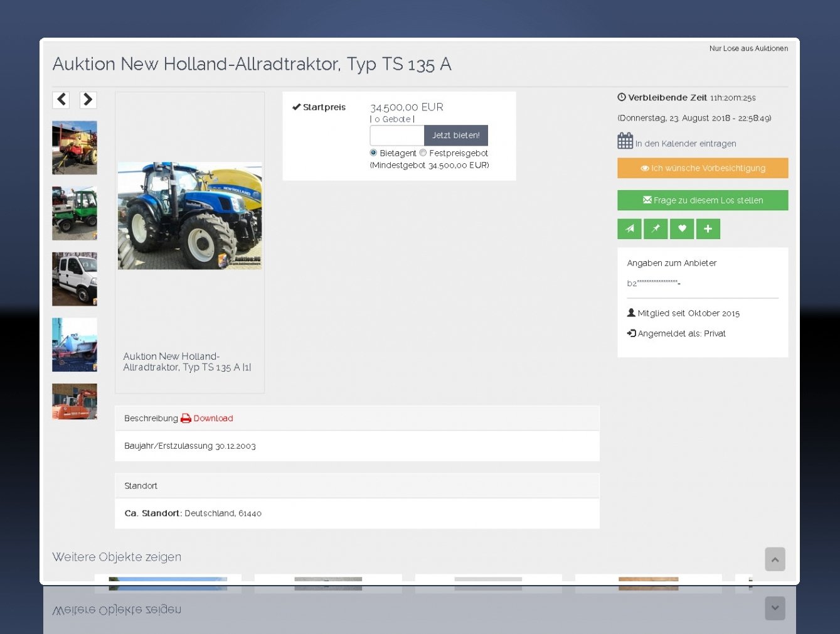The image size is (840, 634).
Task: Open the orange excavator thumbnail
Action: tap(75, 401)
